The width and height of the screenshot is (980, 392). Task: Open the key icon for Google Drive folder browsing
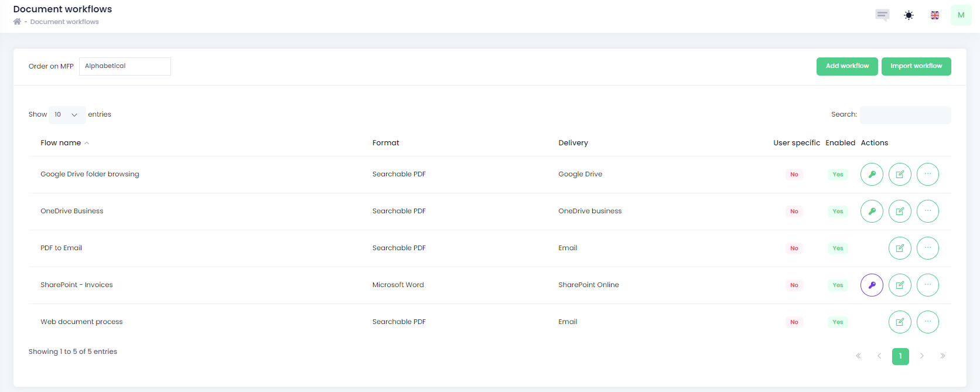click(x=872, y=174)
